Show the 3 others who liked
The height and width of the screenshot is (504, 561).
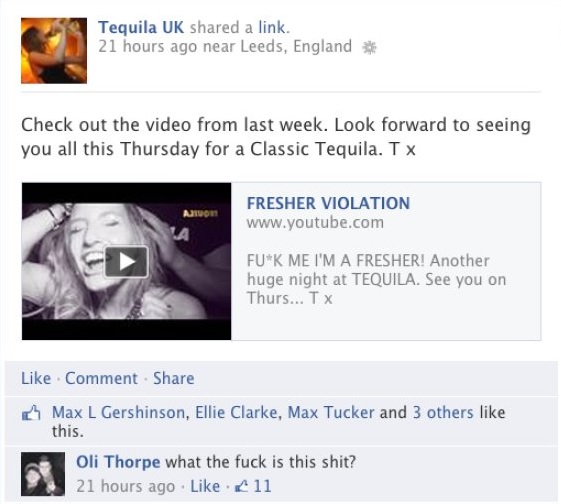[443, 412]
